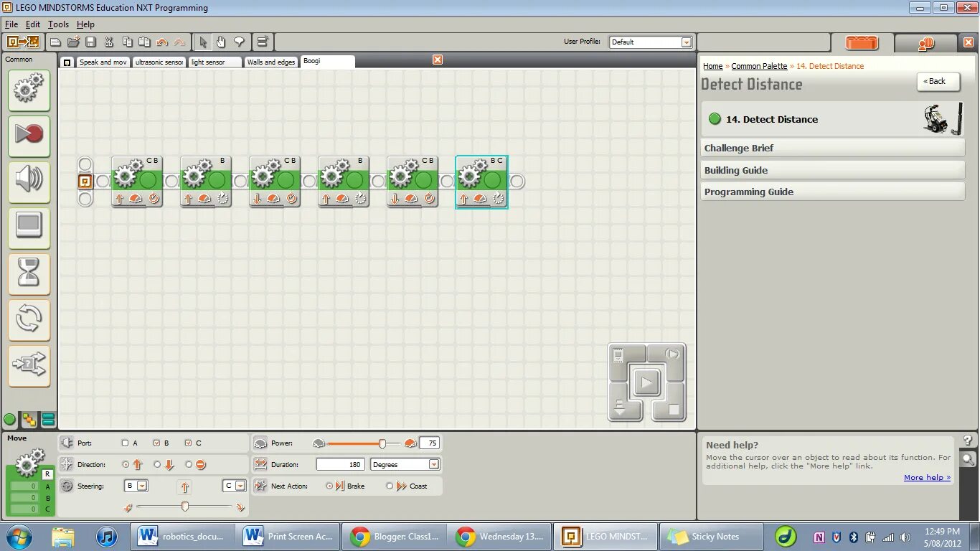Choose Brake as the Next Action
The height and width of the screenshot is (551, 980).
pyautogui.click(x=329, y=486)
